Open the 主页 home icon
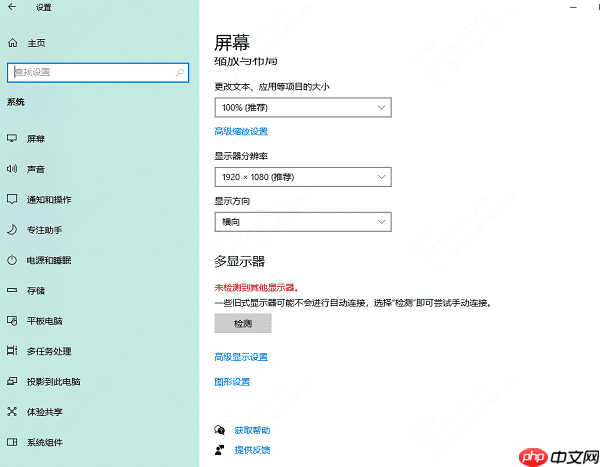The height and width of the screenshot is (467, 600). coord(13,43)
